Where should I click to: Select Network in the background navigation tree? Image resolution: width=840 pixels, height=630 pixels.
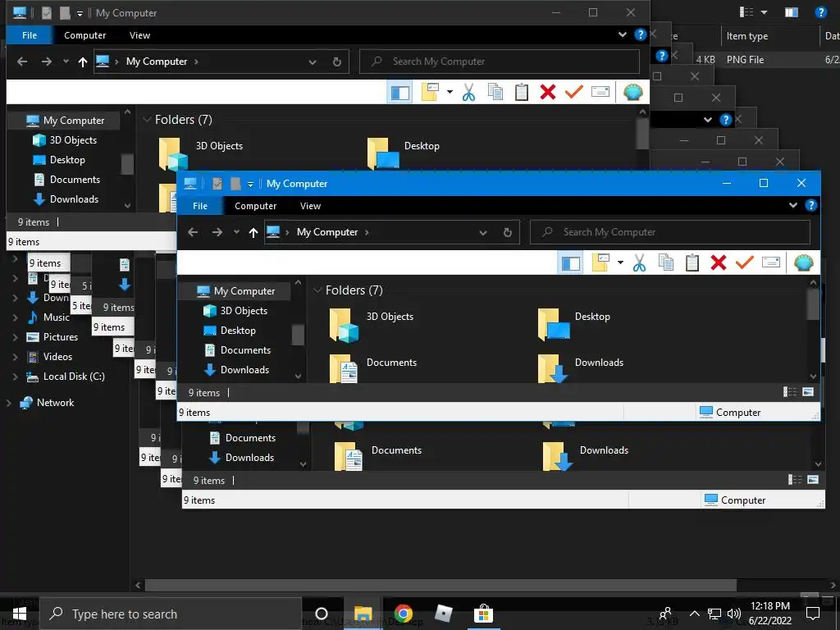click(x=55, y=403)
